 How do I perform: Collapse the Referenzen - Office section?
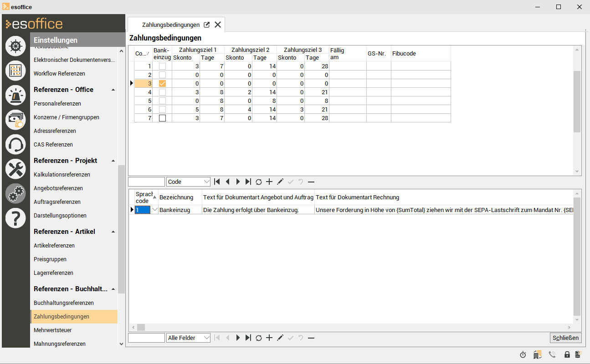[x=113, y=90]
